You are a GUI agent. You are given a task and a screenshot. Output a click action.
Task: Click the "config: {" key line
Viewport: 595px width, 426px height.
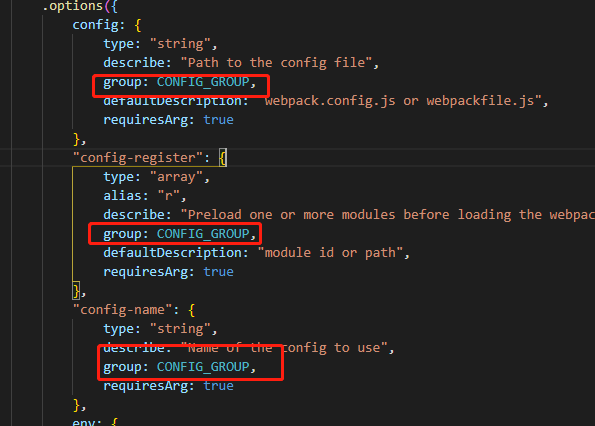107,25
